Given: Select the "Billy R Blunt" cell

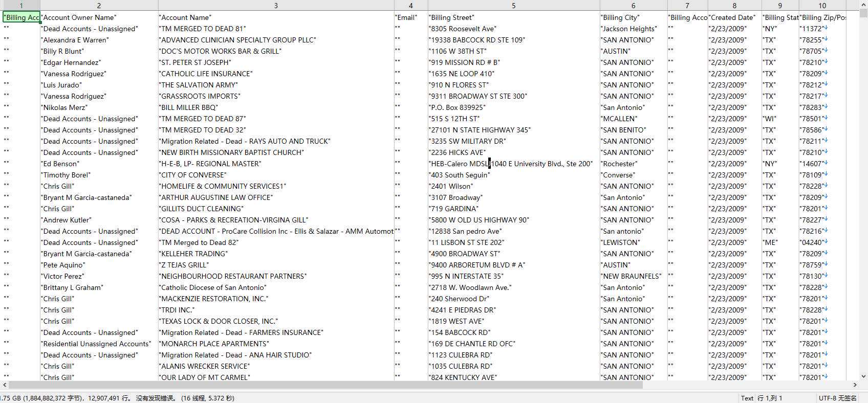Looking at the screenshot, I should point(99,51).
